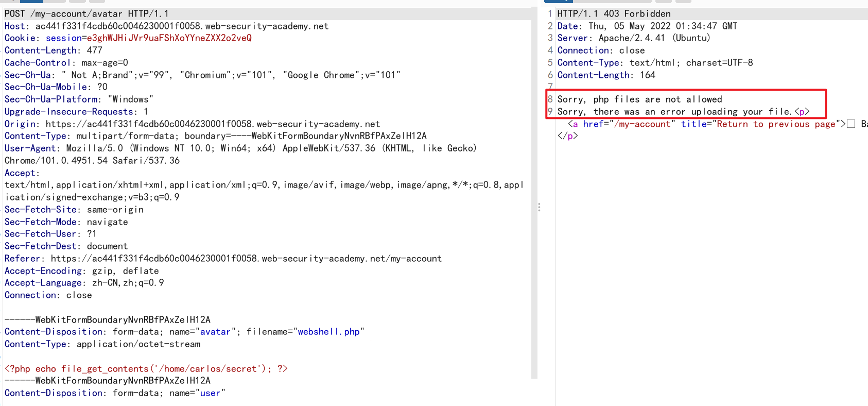Click the session cookie value e3ghWJHiJVr9uaFShXoYYneZXX2o2veQ

click(169, 38)
